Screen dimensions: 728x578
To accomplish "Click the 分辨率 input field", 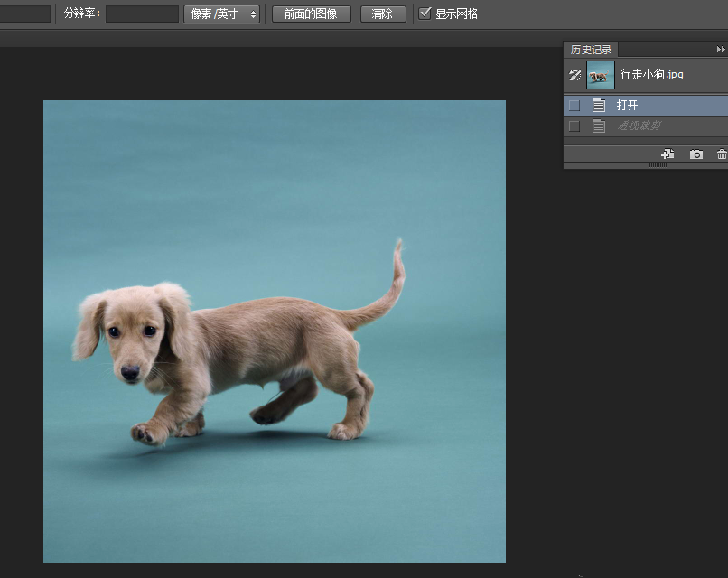I will tap(142, 14).
